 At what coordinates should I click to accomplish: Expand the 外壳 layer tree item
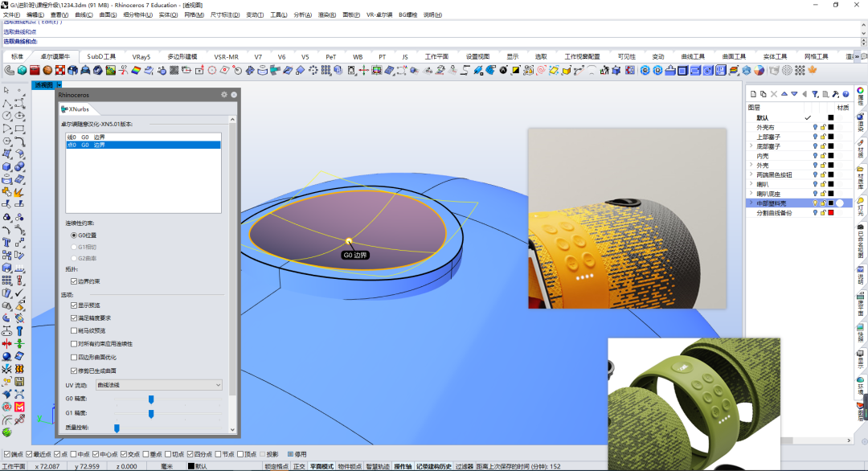pyautogui.click(x=751, y=165)
